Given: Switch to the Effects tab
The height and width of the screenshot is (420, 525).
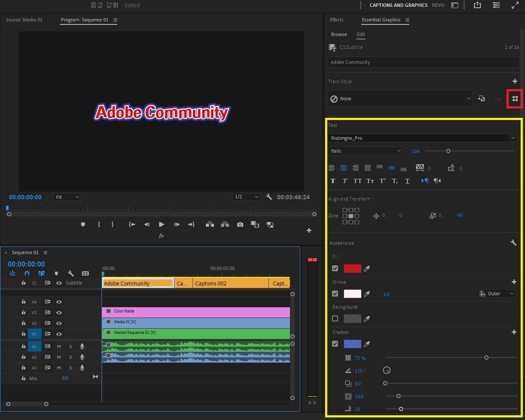Looking at the screenshot, I should 336,20.
